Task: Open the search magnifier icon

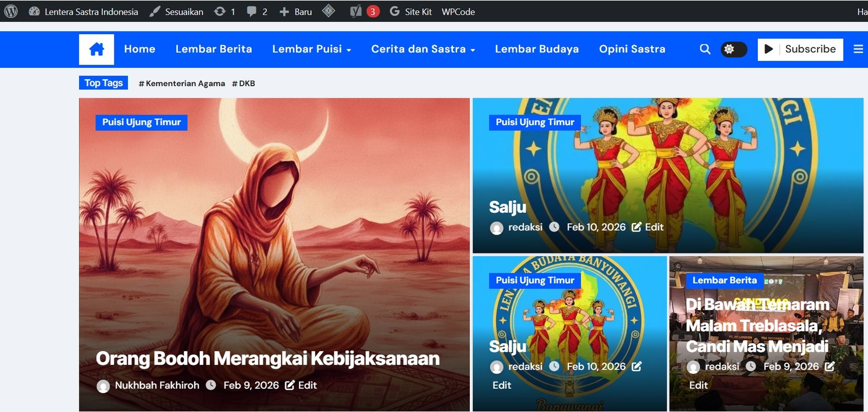Action: point(705,49)
